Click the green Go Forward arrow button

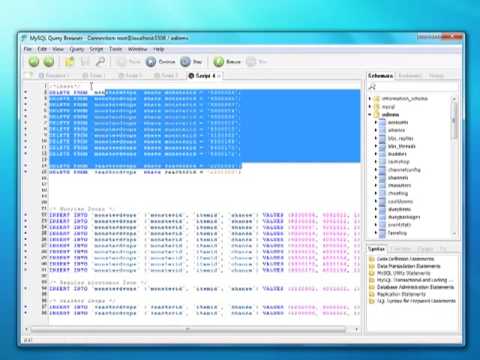coord(49,62)
